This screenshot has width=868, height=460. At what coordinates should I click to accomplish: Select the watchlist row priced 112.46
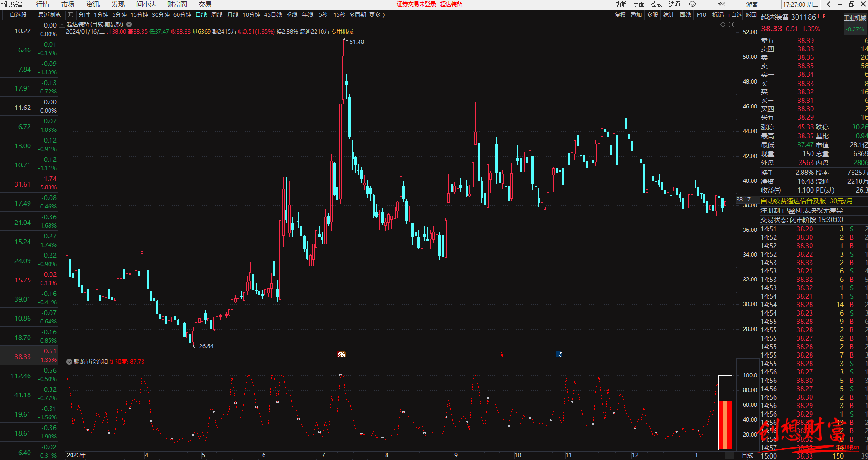click(x=29, y=374)
